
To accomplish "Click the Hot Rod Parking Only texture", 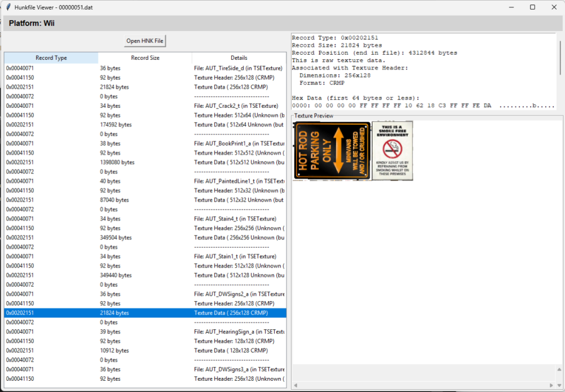I will [332, 151].
